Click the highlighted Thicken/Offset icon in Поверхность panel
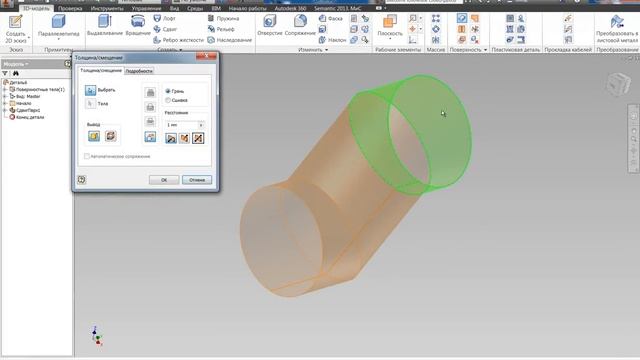640x360 pixels. (x=462, y=18)
